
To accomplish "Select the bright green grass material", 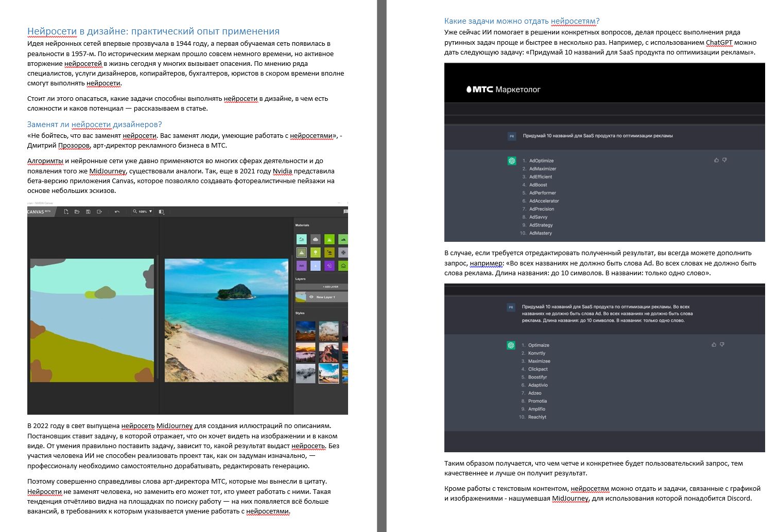I will click(329, 239).
